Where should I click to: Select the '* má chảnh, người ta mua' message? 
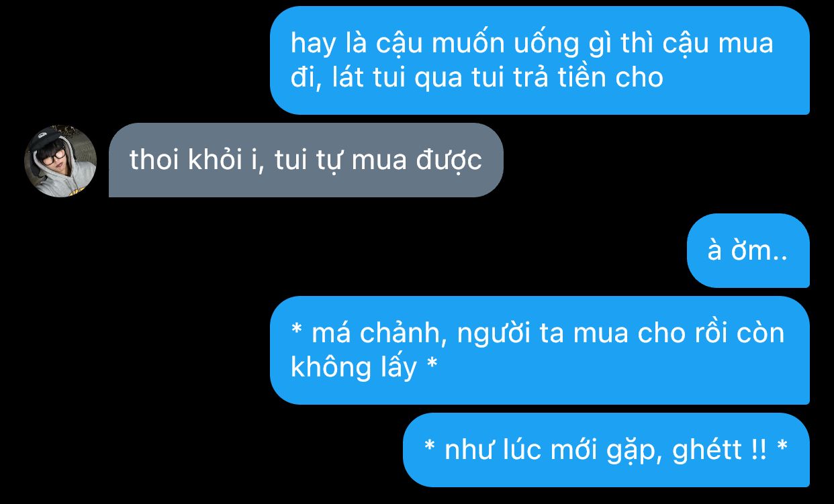[539, 350]
